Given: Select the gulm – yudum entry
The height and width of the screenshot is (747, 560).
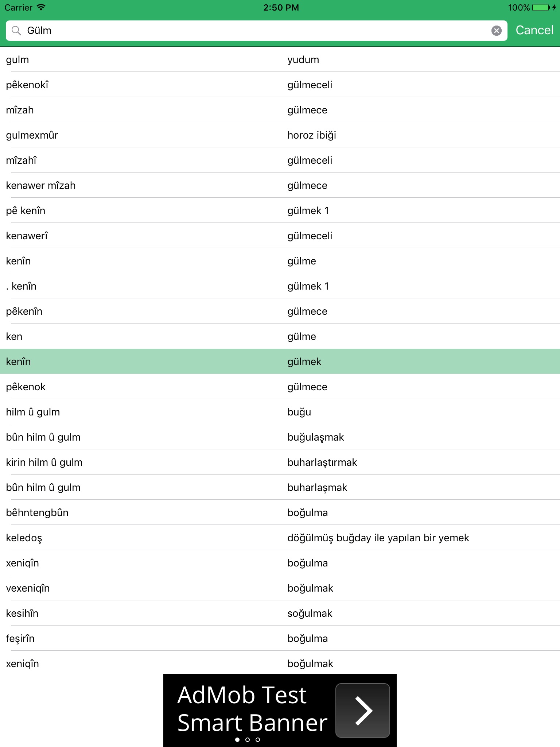Looking at the screenshot, I should click(x=280, y=59).
